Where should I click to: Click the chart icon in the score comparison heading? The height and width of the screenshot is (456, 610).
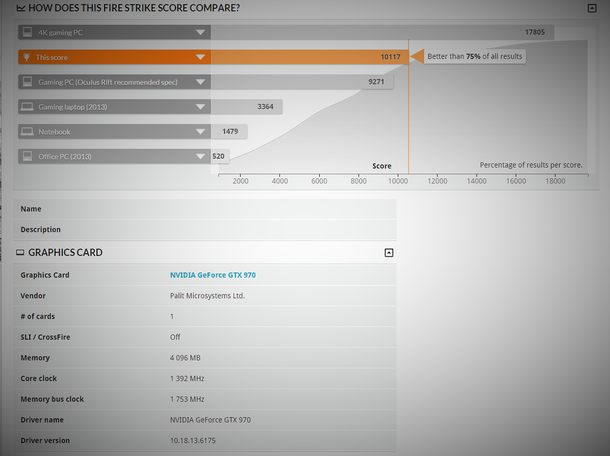(x=21, y=8)
